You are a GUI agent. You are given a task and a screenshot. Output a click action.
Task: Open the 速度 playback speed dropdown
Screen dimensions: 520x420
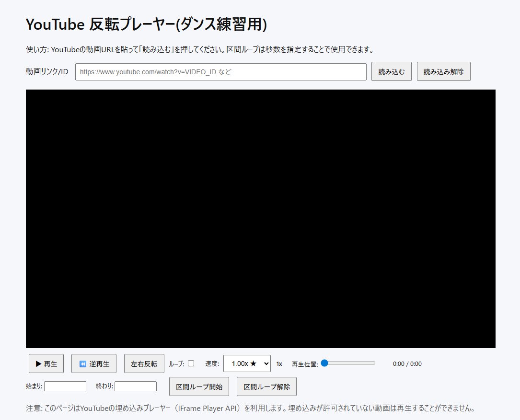pyautogui.click(x=247, y=363)
